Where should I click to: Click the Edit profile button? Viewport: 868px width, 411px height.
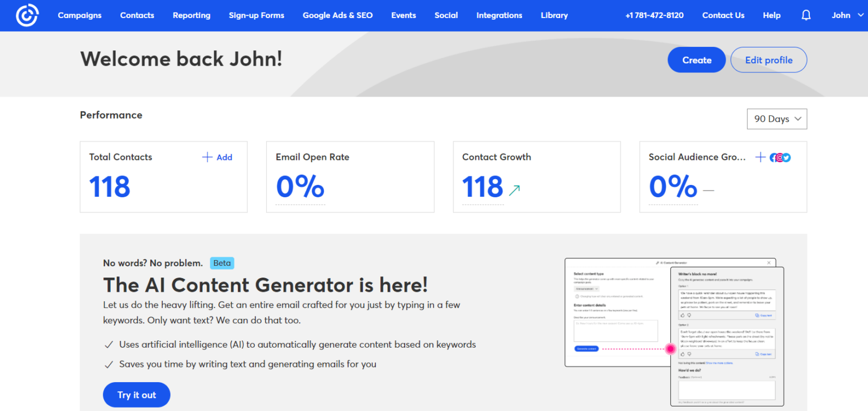[x=769, y=60]
